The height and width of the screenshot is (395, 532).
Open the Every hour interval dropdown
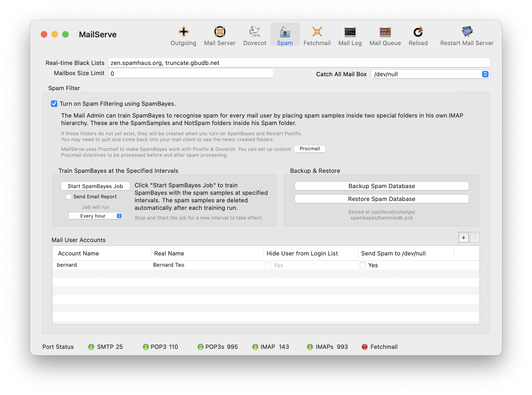96,216
